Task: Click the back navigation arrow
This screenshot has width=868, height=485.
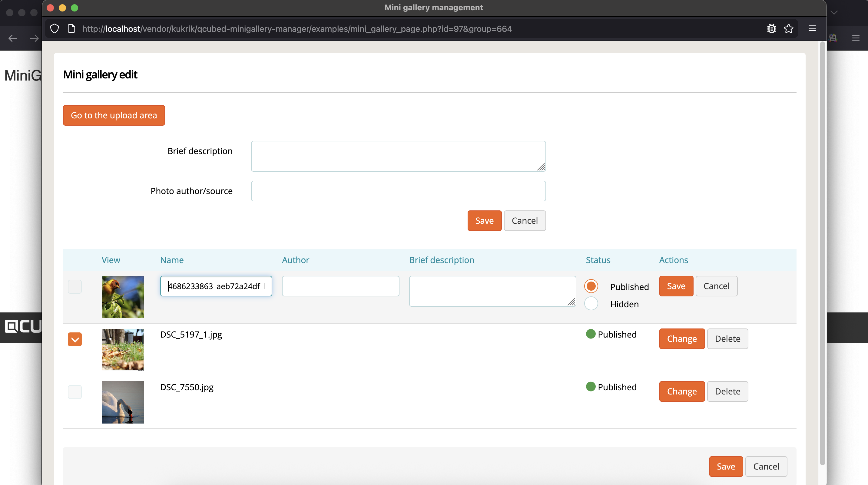Action: [x=12, y=38]
